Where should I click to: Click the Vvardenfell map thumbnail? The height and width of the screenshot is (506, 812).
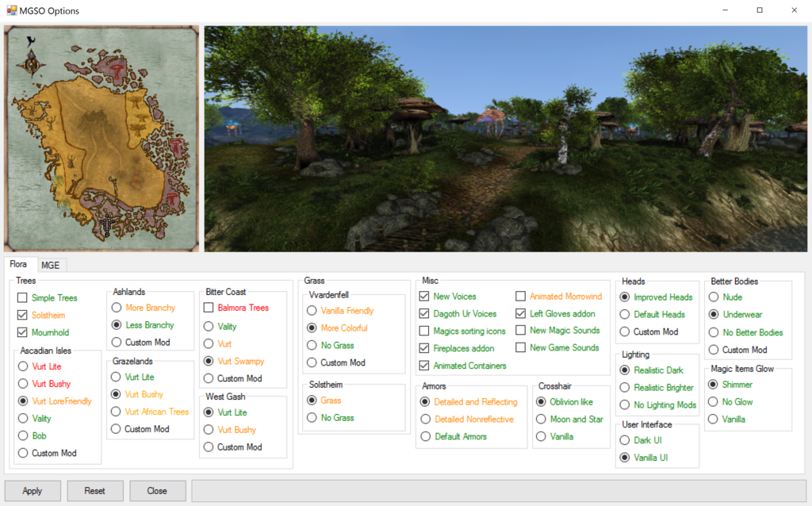101,139
